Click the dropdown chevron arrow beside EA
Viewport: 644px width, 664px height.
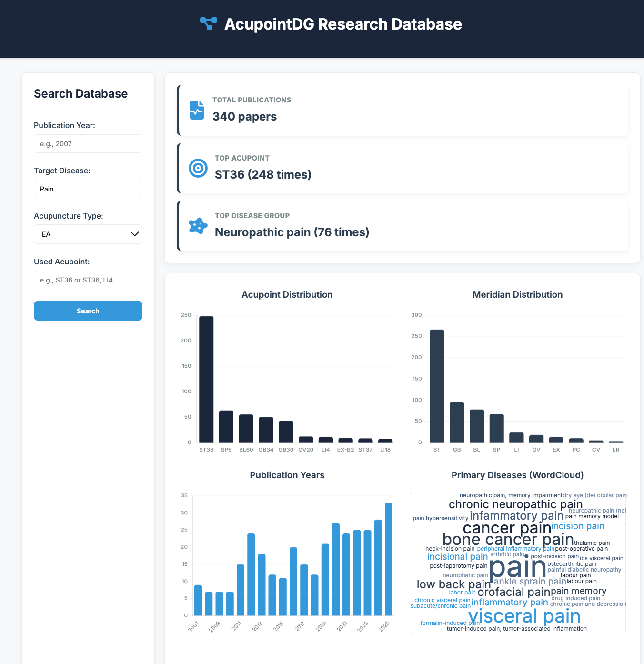[135, 234]
